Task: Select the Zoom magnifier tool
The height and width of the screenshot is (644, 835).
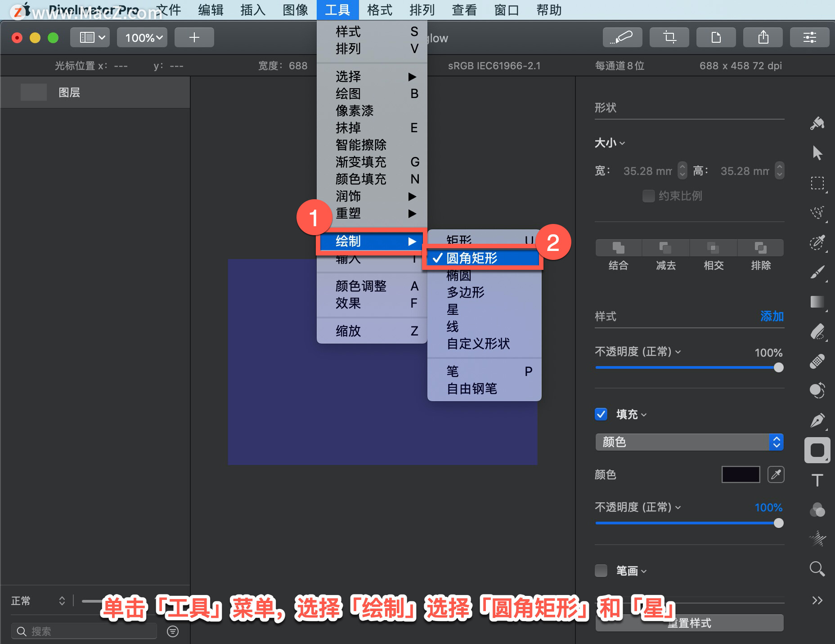Action: pyautogui.click(x=817, y=569)
